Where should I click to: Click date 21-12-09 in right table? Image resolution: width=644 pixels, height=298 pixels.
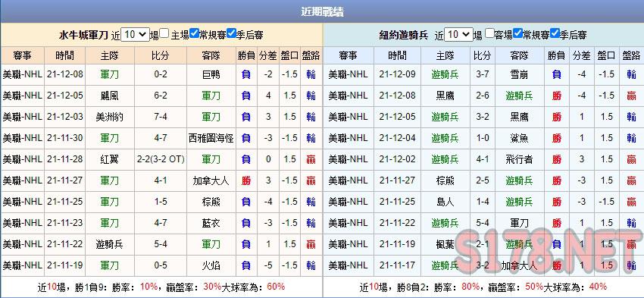397,74
